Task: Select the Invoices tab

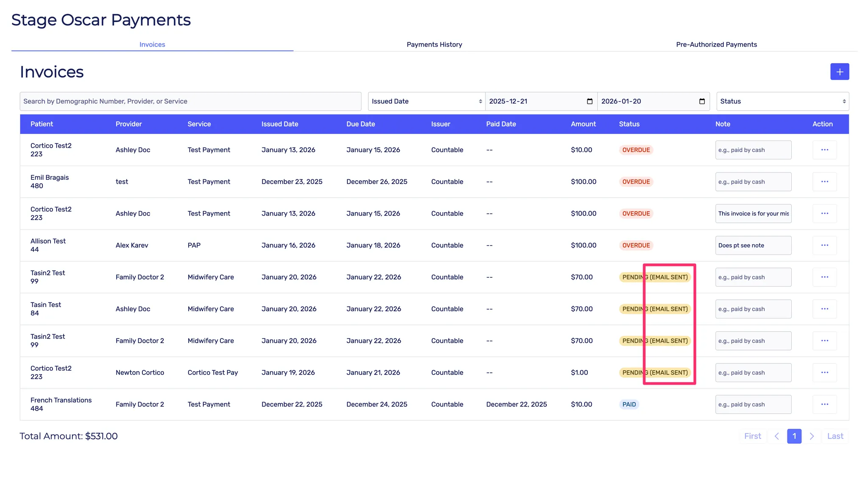Action: click(x=152, y=45)
